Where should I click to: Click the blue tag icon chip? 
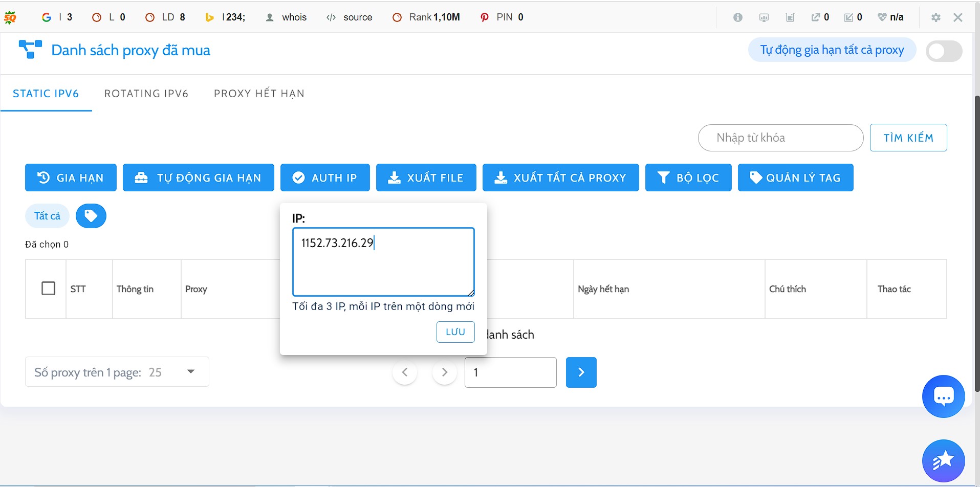[x=91, y=216]
